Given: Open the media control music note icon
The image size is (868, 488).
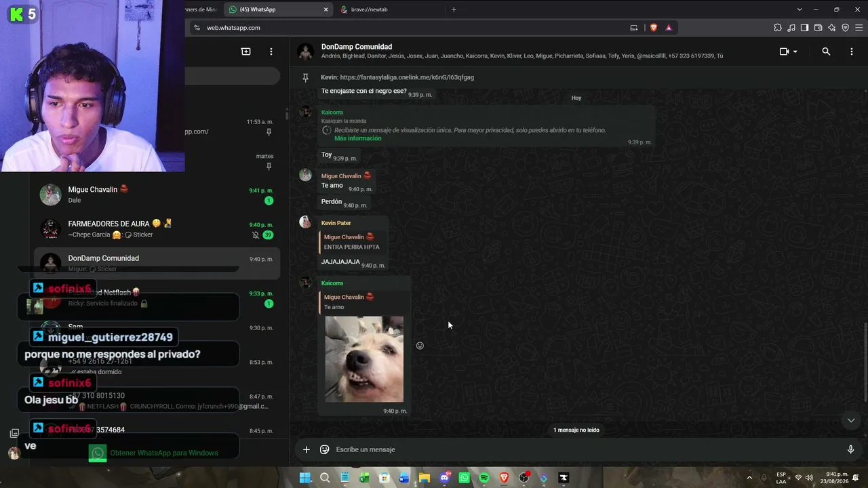Looking at the screenshot, I should coord(791,28).
